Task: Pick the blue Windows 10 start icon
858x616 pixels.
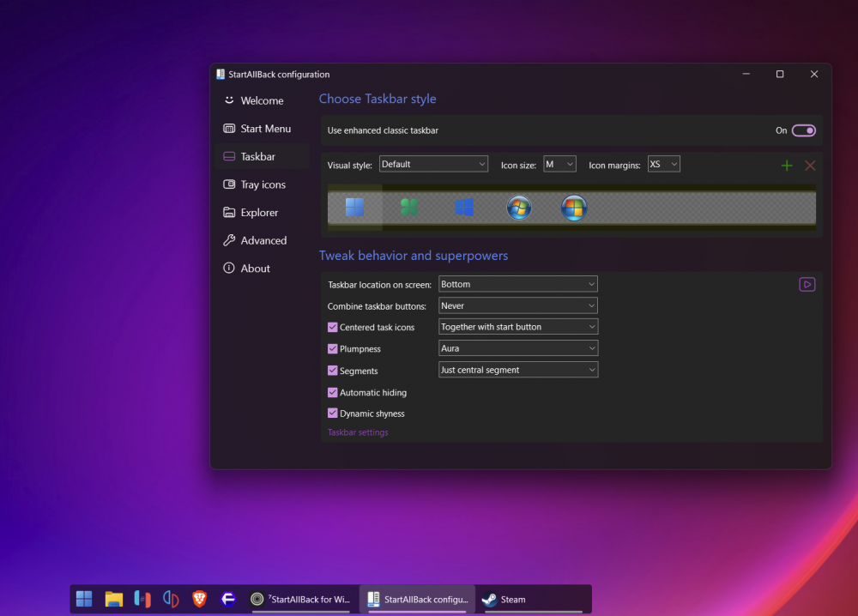Action: [x=464, y=208]
